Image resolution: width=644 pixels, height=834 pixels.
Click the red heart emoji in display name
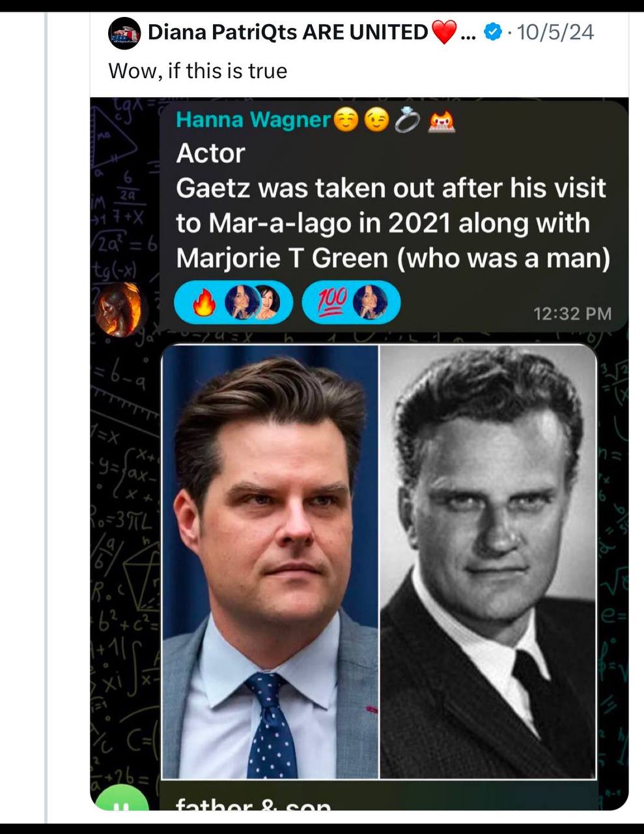(x=444, y=32)
